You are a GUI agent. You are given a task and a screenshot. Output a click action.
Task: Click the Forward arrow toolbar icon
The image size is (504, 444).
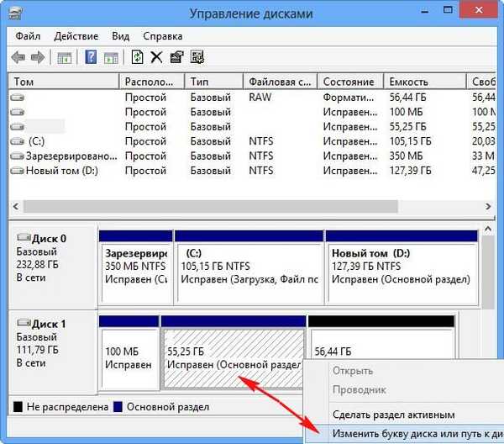point(37,57)
